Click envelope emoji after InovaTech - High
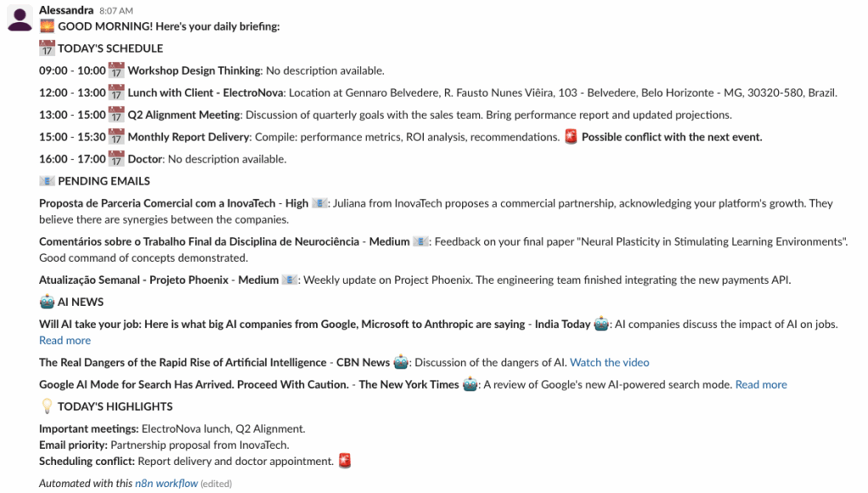The height and width of the screenshot is (493, 868). [320, 203]
